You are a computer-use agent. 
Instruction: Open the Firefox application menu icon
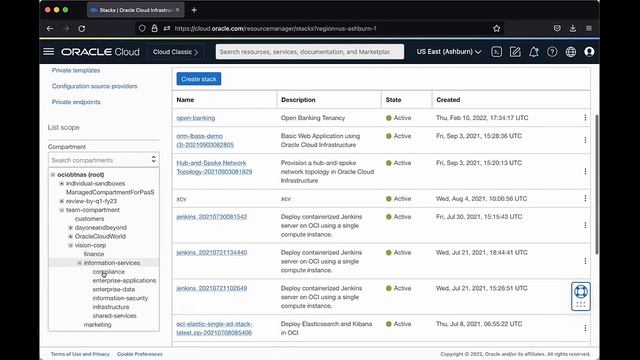(589, 28)
